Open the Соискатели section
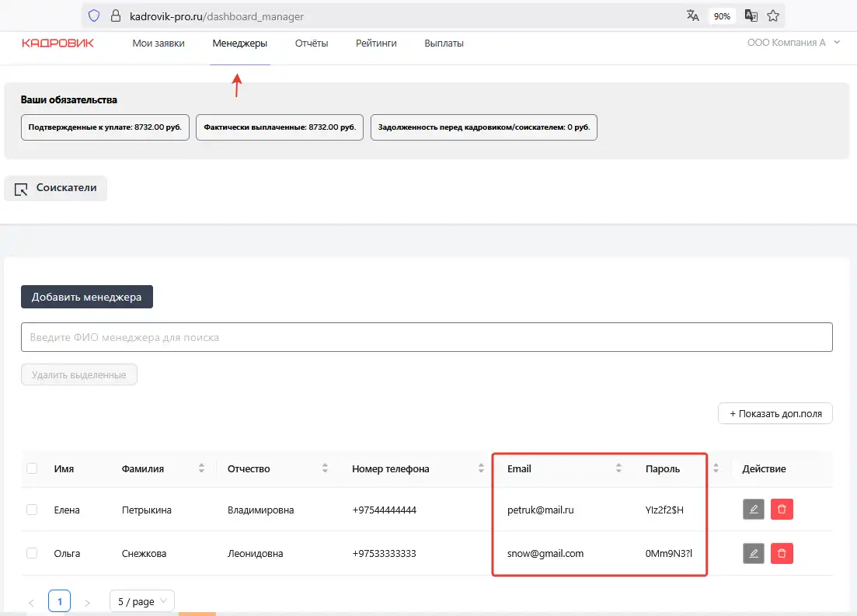Viewport: 857px width, 616px height. click(56, 188)
